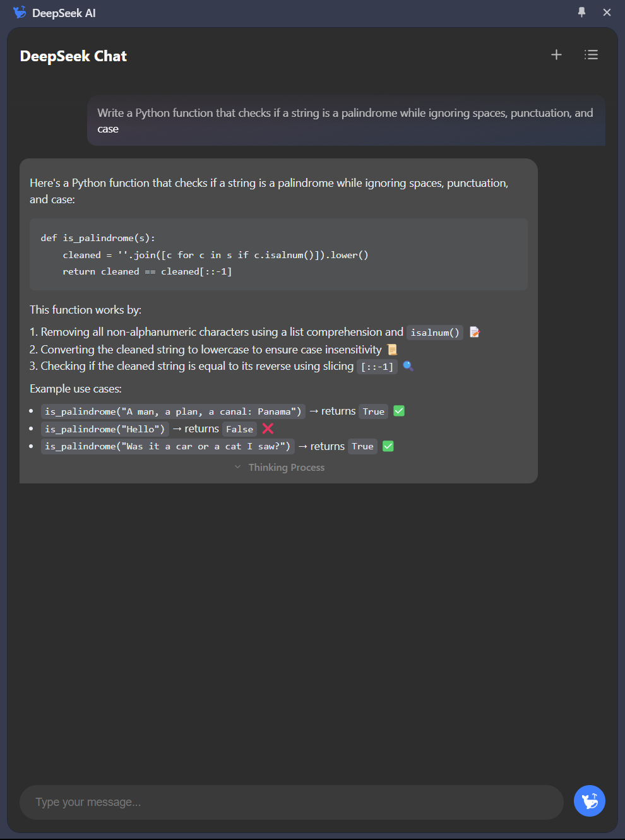The image size is (625, 840).
Task: Start a new chat with plus icon
Action: [x=556, y=55]
